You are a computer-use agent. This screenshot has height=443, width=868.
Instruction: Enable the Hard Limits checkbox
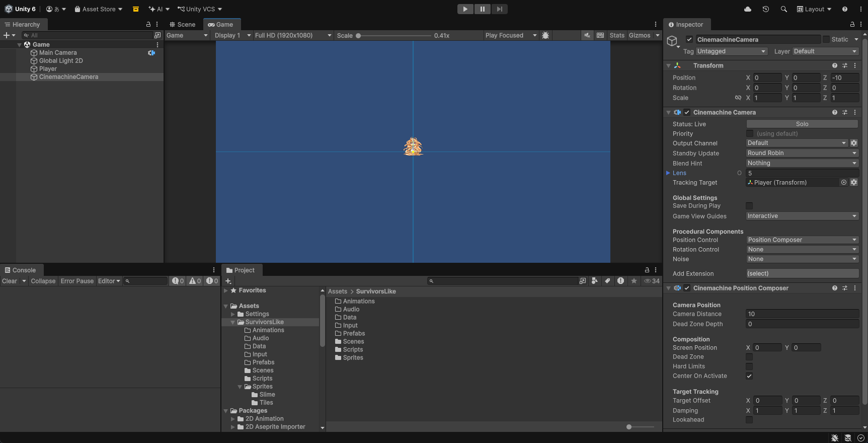749,366
